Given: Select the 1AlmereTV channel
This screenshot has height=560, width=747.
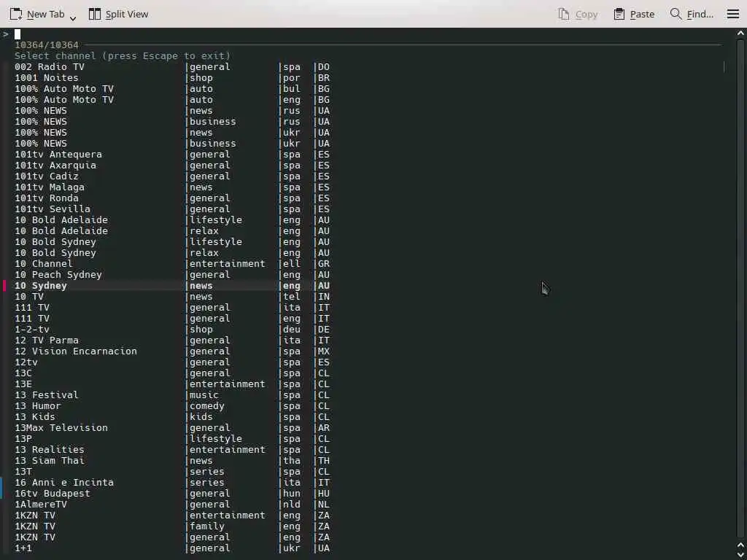Looking at the screenshot, I should 172,505.
